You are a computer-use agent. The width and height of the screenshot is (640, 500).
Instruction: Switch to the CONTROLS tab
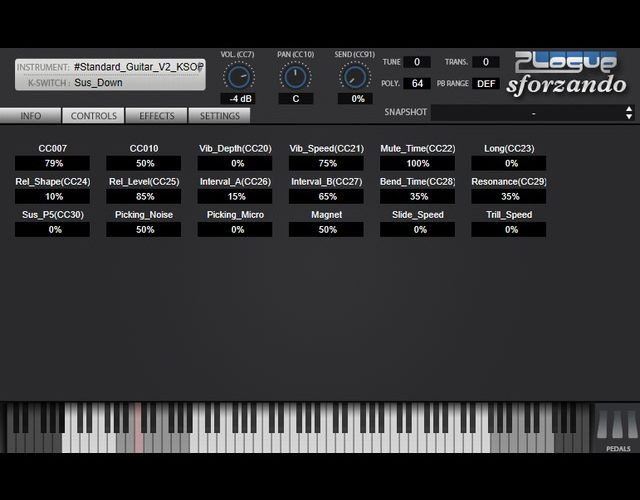[x=93, y=116]
